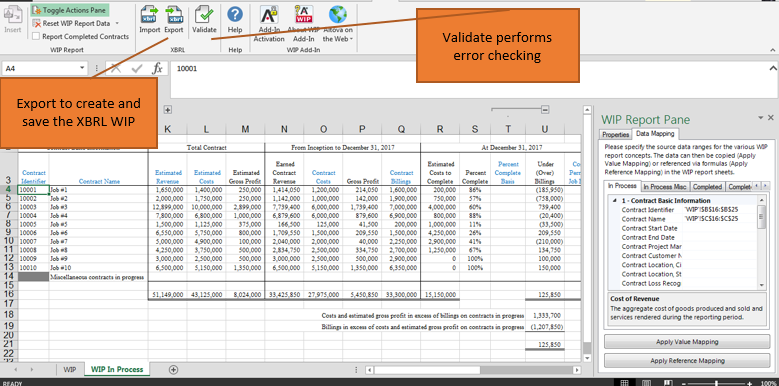
Task: Switch to the Completed mapping tab
Action: coord(707,187)
